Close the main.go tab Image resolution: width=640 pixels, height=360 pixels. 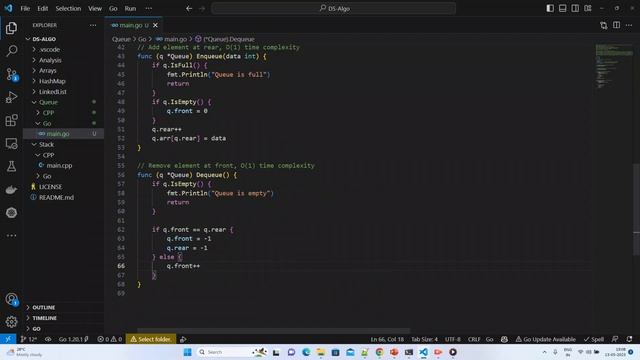tap(156, 25)
